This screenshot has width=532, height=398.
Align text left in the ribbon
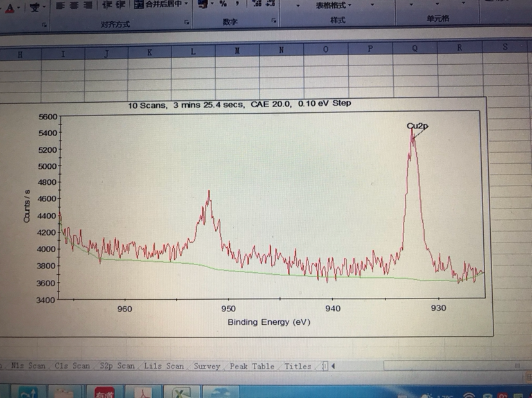point(60,5)
